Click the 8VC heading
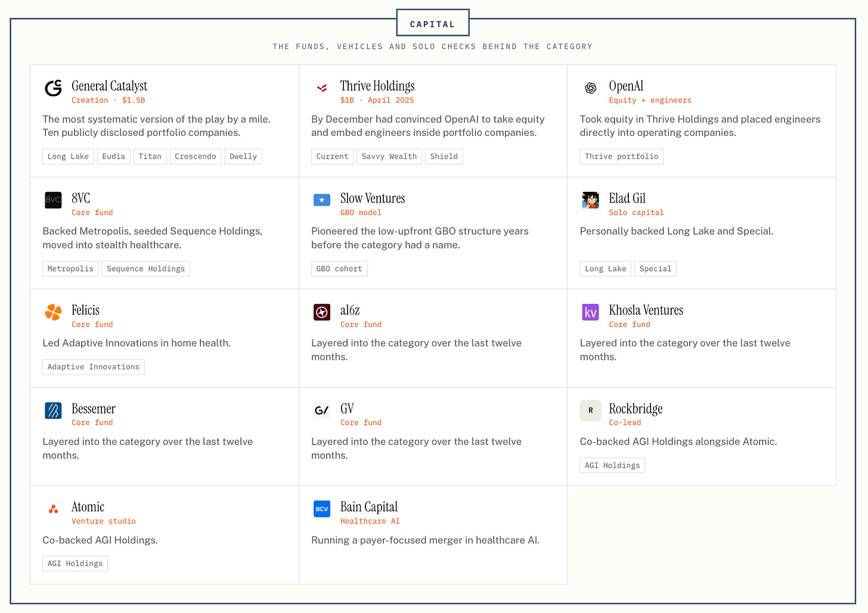 [81, 198]
